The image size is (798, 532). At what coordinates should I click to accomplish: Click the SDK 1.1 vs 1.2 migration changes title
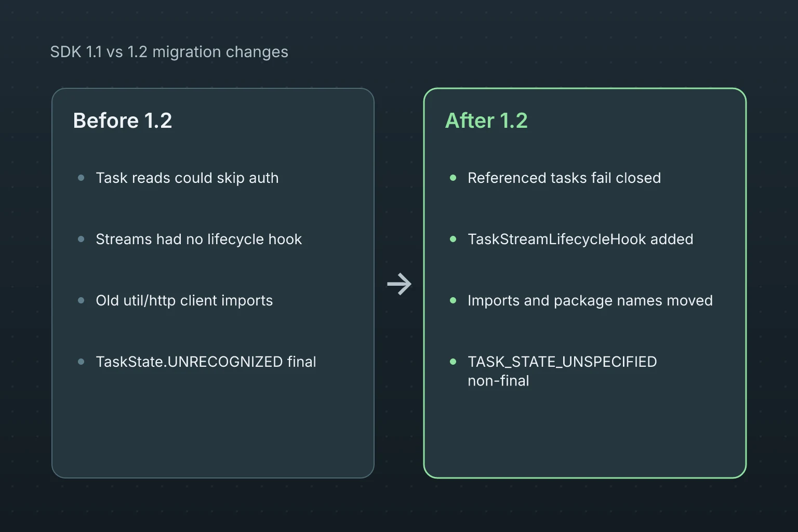(x=169, y=52)
